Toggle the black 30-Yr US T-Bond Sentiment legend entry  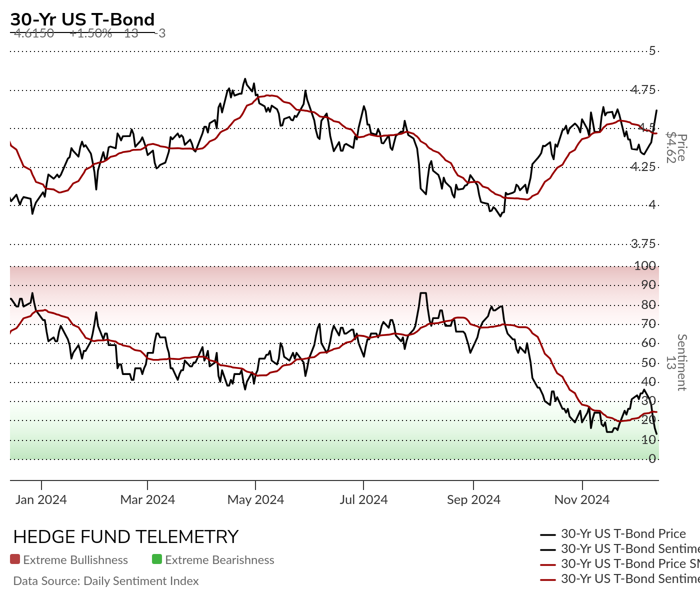tap(620, 549)
